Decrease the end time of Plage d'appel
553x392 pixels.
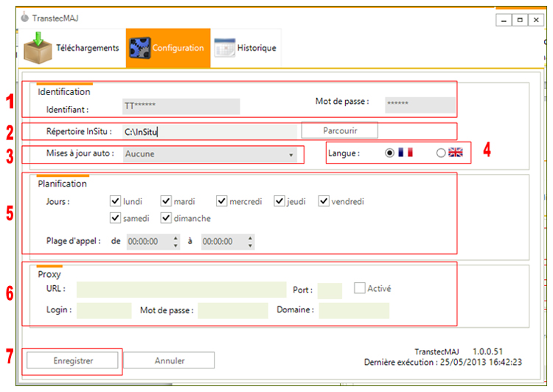coord(251,245)
